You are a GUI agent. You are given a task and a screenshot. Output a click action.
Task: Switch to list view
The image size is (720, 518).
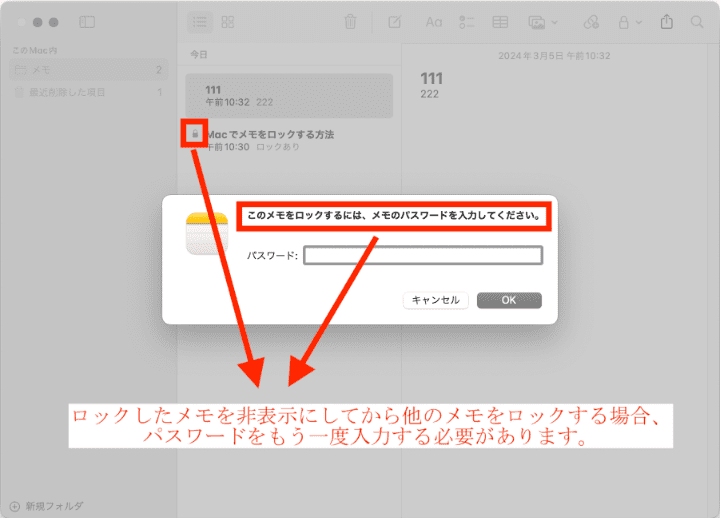201,22
